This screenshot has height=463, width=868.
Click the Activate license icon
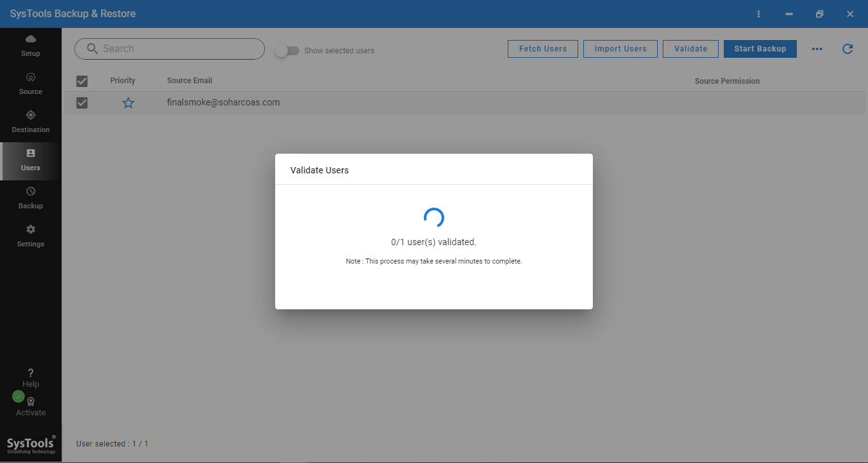[31, 402]
